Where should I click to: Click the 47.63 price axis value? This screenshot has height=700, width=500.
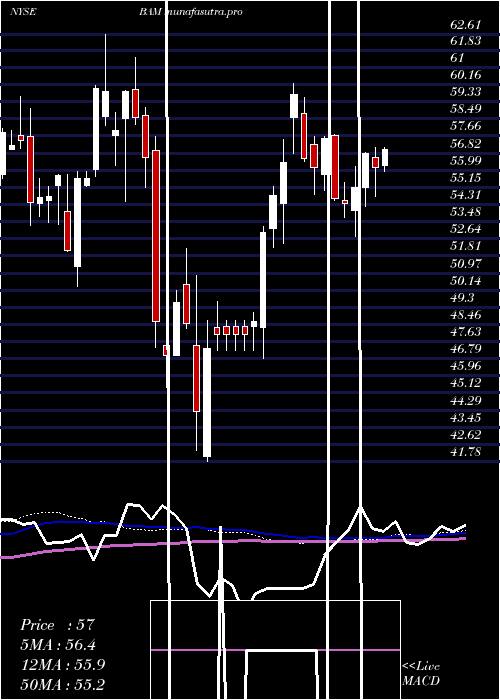pyautogui.click(x=466, y=332)
